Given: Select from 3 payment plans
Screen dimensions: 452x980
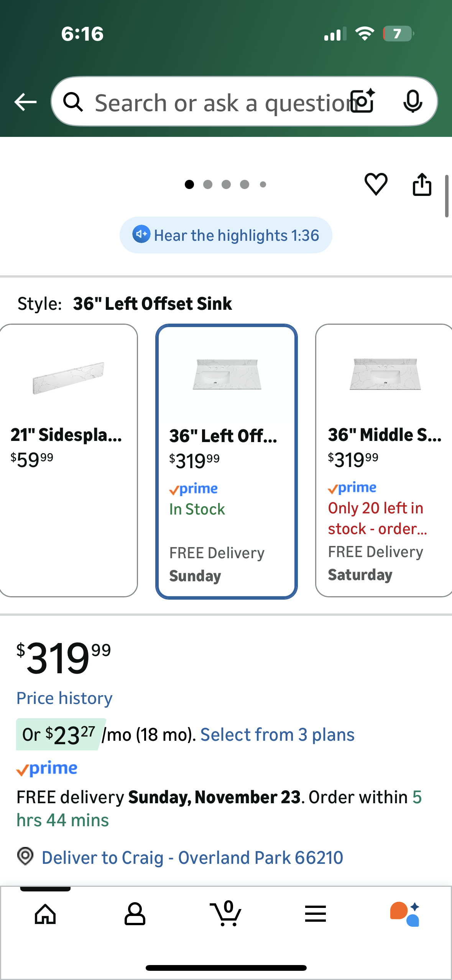Looking at the screenshot, I should (278, 734).
